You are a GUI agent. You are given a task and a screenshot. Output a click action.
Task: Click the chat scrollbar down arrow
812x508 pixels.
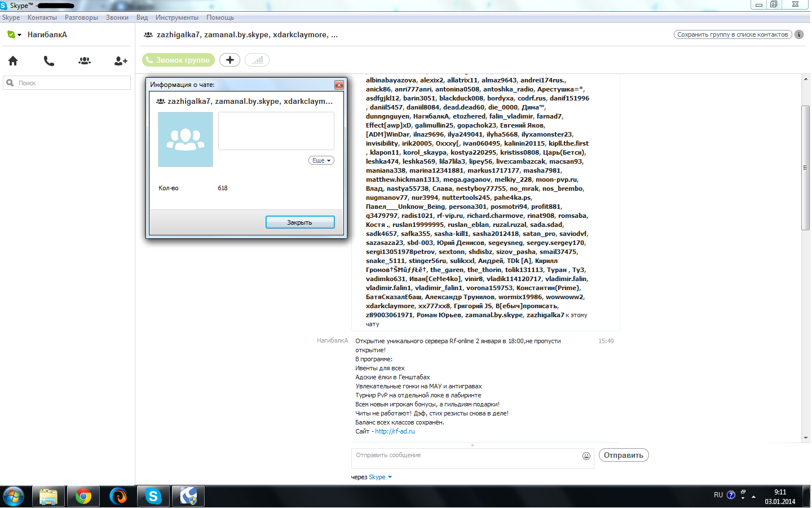pyautogui.click(x=806, y=437)
